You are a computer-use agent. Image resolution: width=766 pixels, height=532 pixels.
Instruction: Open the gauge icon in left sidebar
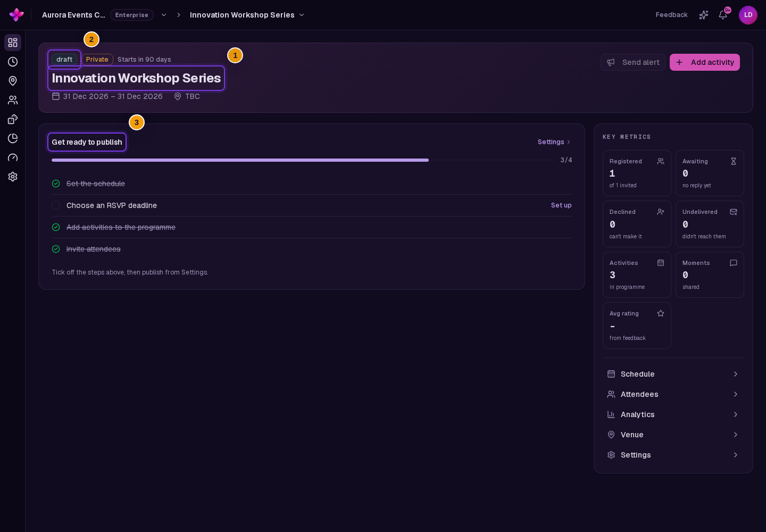coord(13,157)
